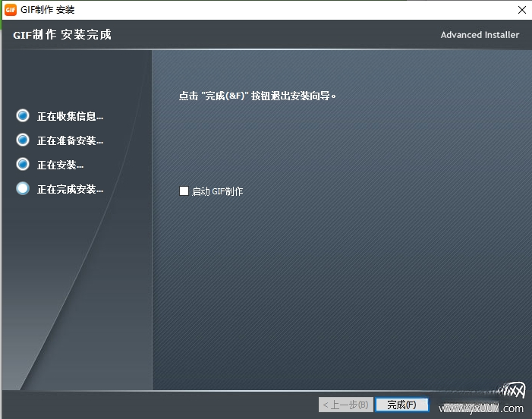Click the 完成(F) button to finish
Image resolution: width=532 pixels, height=419 pixels.
point(401,405)
